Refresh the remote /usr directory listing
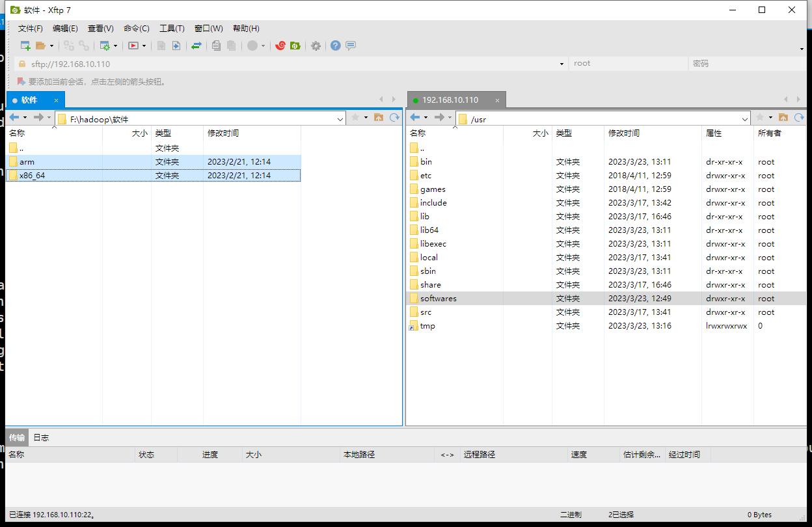 coord(798,118)
